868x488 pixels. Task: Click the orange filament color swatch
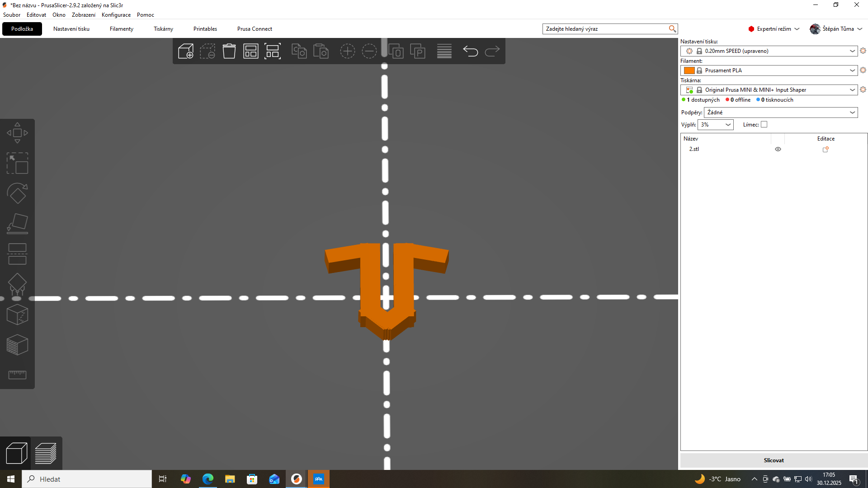click(x=689, y=70)
